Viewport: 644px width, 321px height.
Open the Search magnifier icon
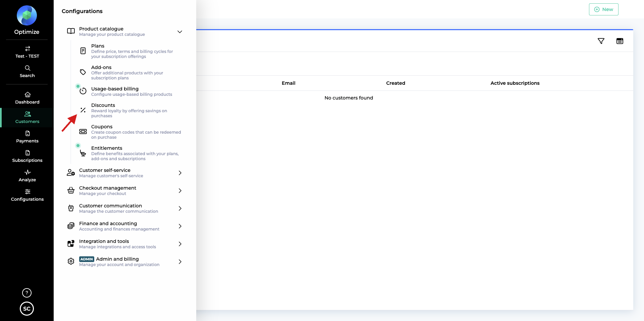28,68
